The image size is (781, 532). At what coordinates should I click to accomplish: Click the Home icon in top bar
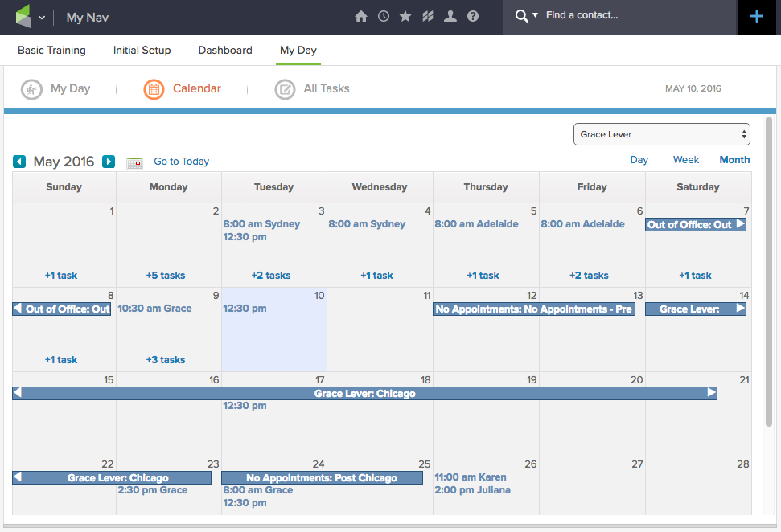pyautogui.click(x=361, y=16)
